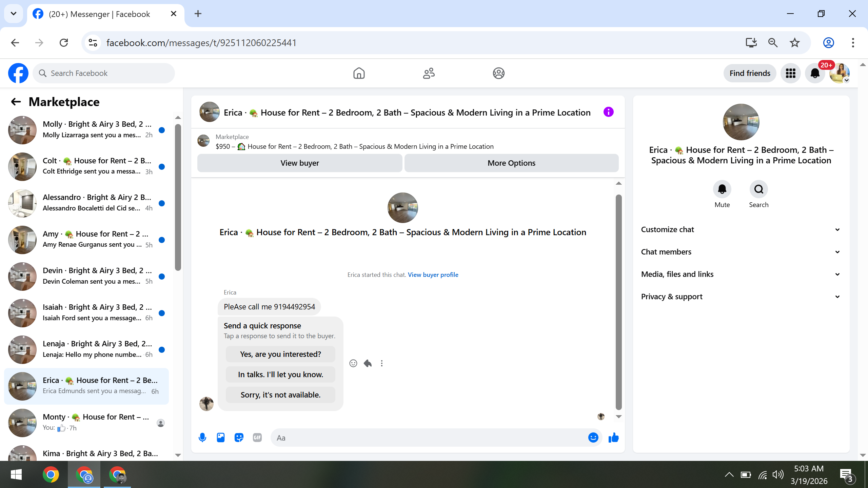Click the voice clip microphone icon
868x488 pixels.
202,438
